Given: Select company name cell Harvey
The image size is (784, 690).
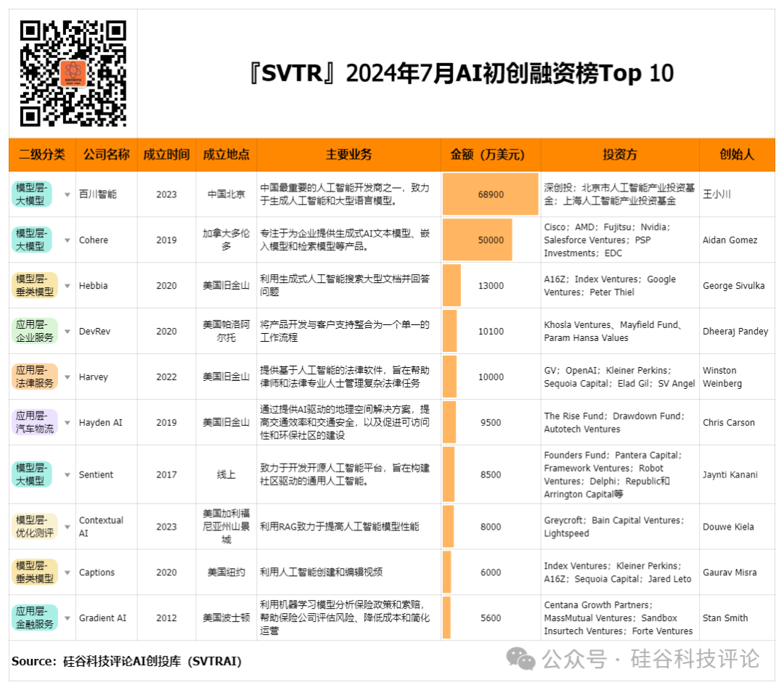Looking at the screenshot, I should 107,377.
